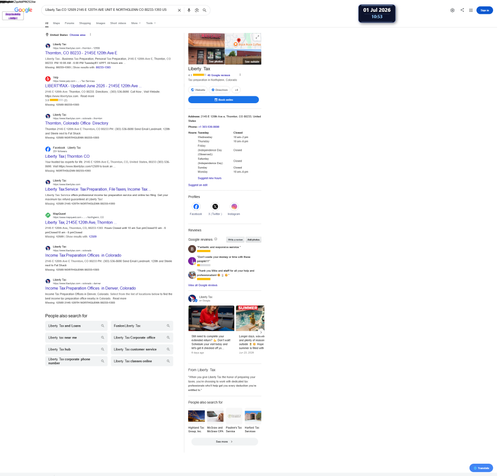
Task: Select Liberty Tax Corporate office suggestion
Action: pyautogui.click(x=142, y=338)
